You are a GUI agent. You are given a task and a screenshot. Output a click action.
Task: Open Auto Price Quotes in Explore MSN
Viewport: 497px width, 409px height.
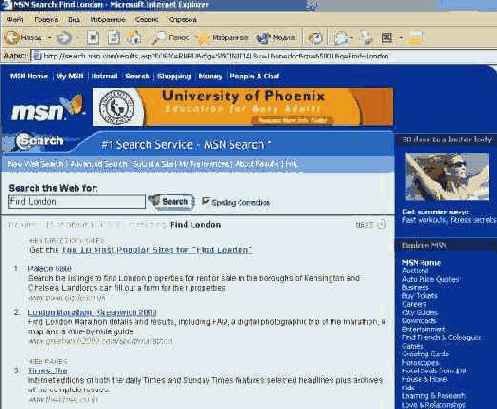coord(430,279)
